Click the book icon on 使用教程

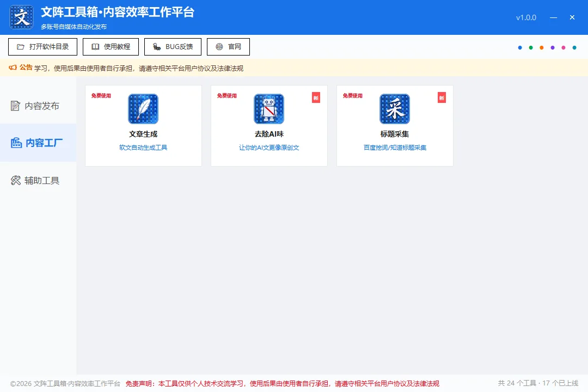[x=95, y=47]
